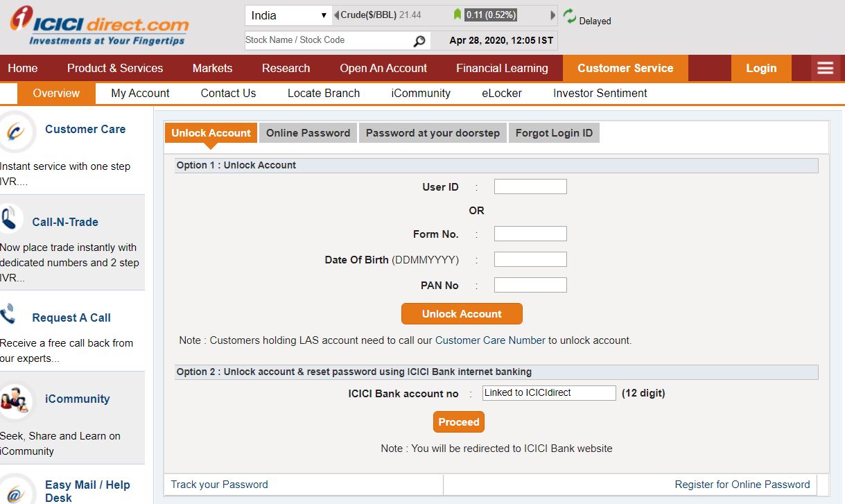Click the Call-N-Trade headset icon

coord(10,219)
